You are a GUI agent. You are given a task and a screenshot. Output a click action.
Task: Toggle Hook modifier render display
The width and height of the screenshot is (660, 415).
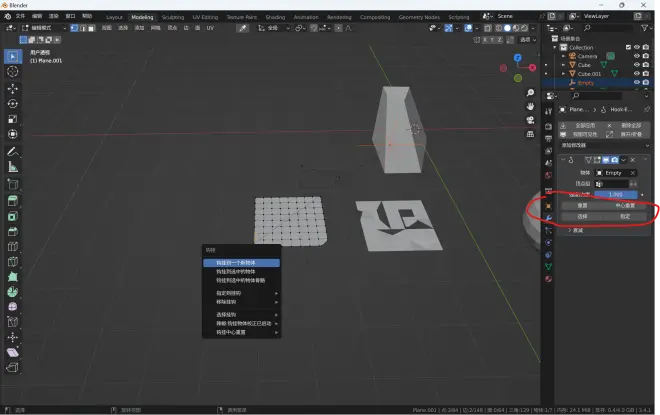615,160
